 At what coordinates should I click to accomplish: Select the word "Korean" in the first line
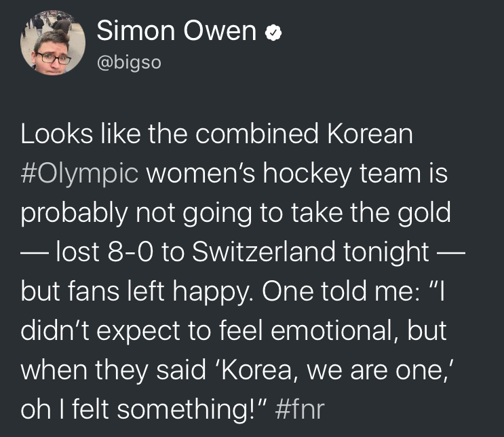coord(370,134)
